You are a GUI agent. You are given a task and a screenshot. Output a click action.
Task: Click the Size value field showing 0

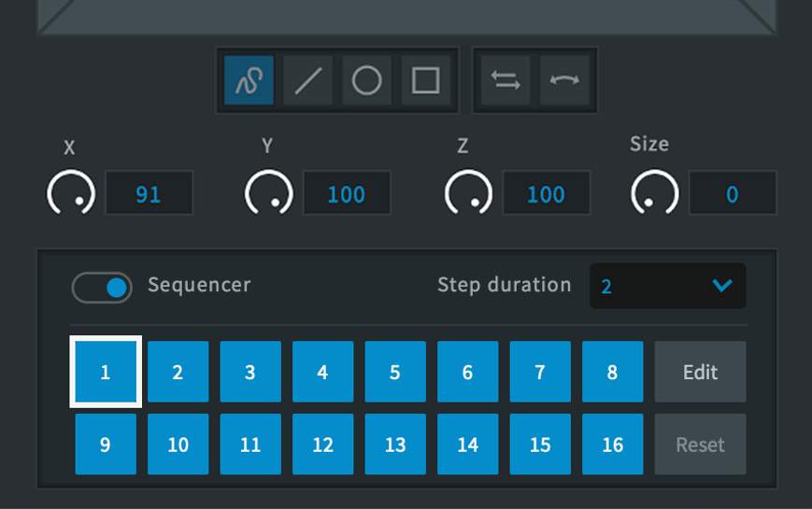pos(732,194)
